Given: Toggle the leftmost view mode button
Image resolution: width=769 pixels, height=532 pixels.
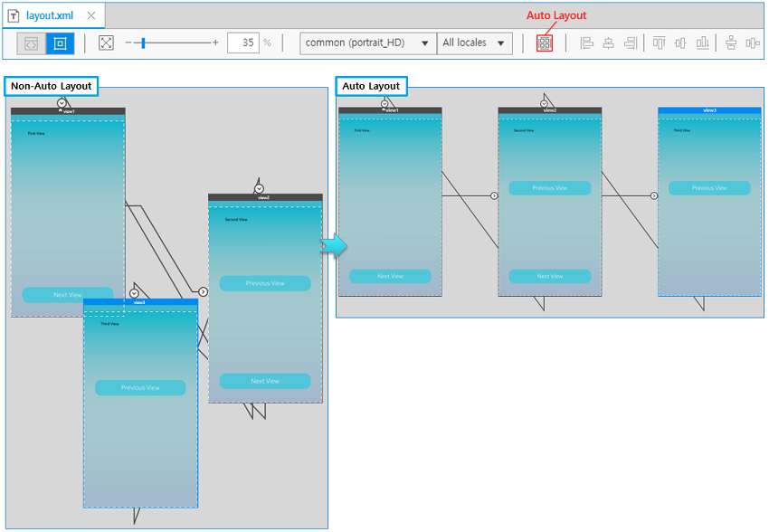Looking at the screenshot, I should pos(32,43).
